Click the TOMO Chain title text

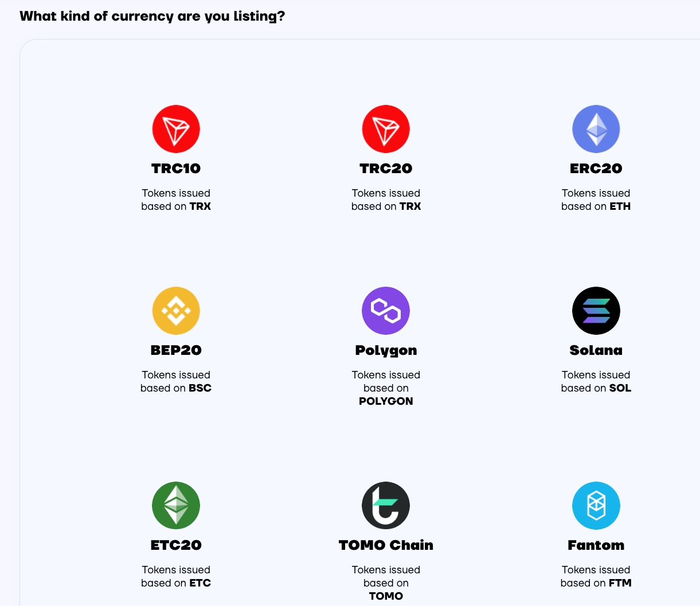click(386, 545)
